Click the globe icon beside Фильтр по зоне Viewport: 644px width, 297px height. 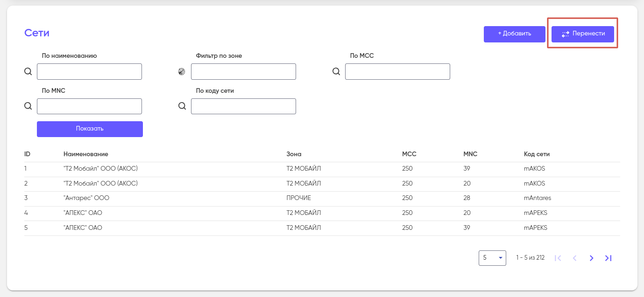pyautogui.click(x=182, y=72)
